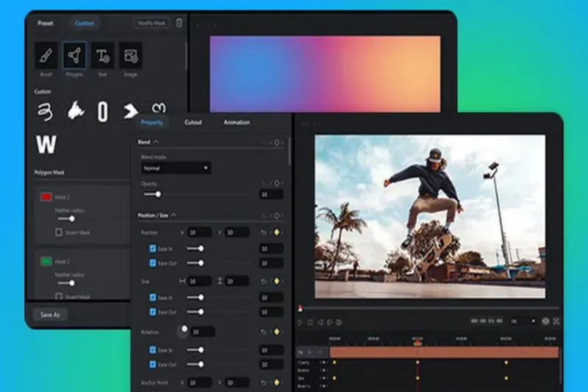Screen dimensions: 588x392
Task: Toggle the Anchor Point keyframe diamond
Action: pyautogui.click(x=277, y=382)
